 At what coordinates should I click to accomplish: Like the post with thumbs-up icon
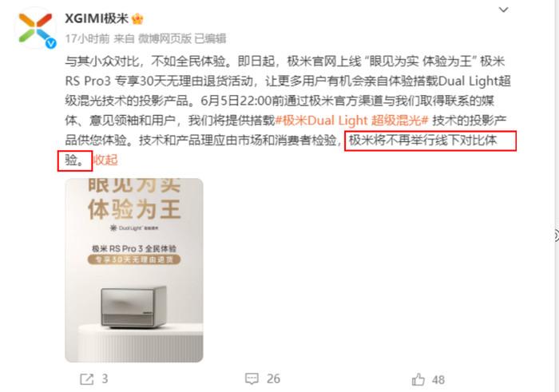(418, 379)
